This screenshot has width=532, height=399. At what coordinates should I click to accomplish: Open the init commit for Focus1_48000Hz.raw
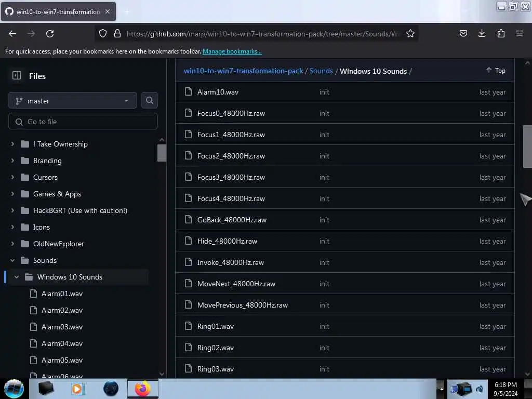pos(324,135)
